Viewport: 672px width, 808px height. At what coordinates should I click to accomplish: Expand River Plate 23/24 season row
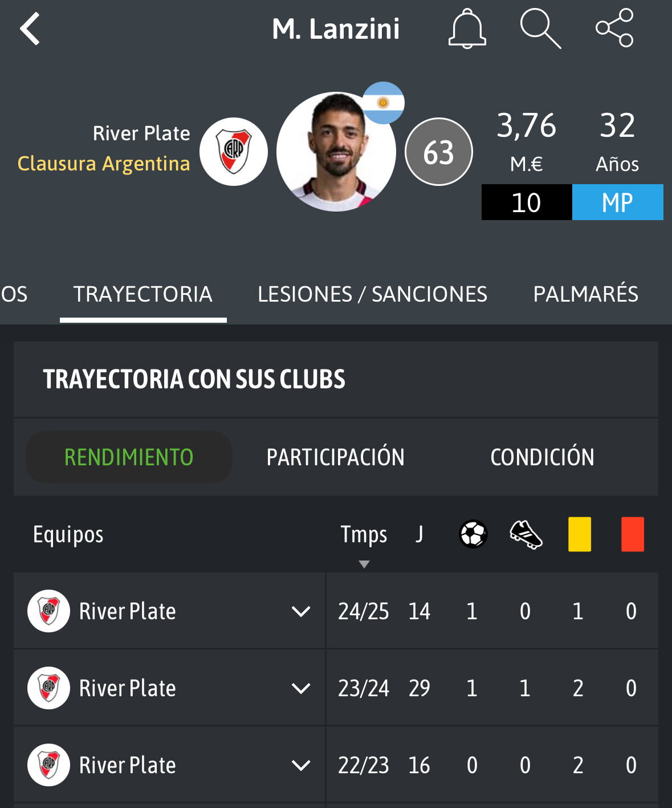point(301,688)
